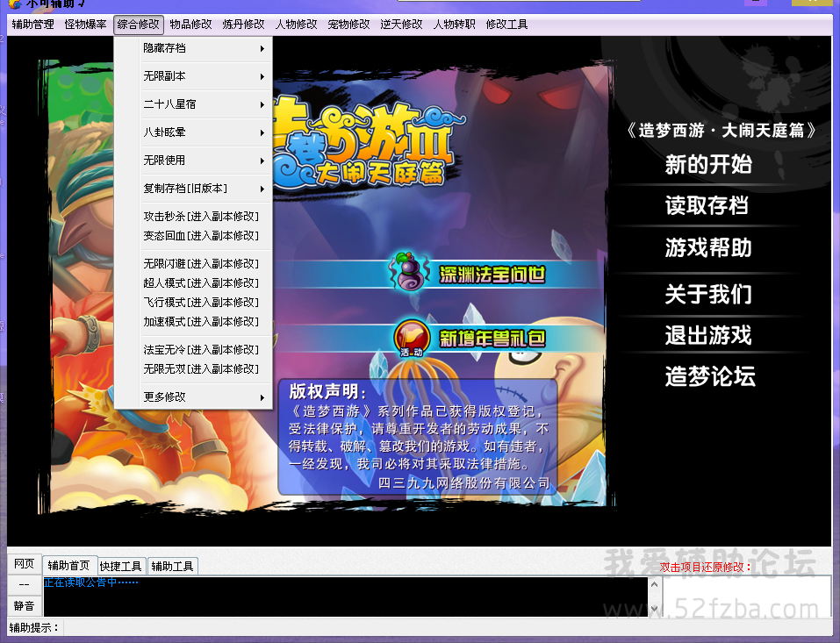The image size is (840, 643).
Task: Expand the 隐藏存档 submenu
Action: coord(193,48)
